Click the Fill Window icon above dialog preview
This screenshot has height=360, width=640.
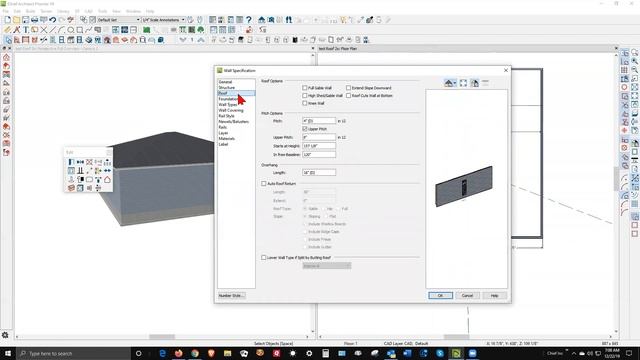463,83
